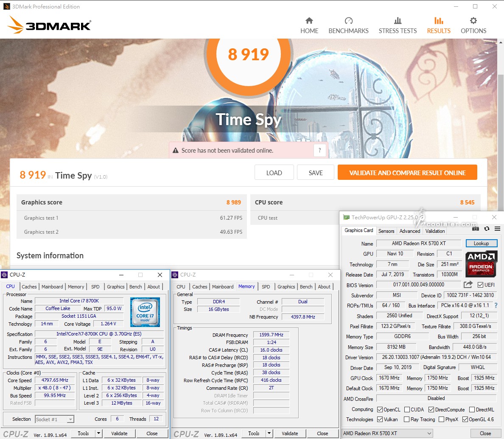Take a GPU-Z screenshot with camera icon

click(x=476, y=229)
